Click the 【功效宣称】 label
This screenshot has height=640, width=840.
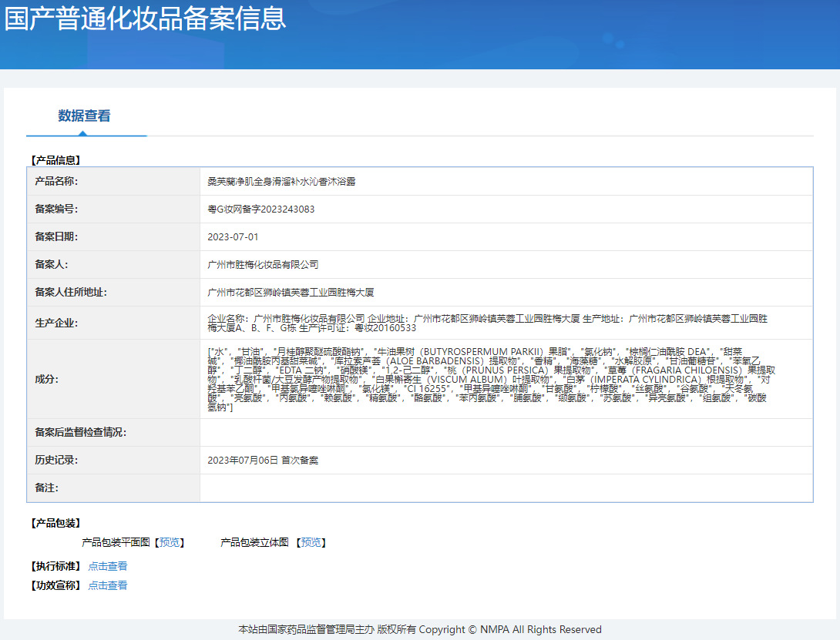(x=55, y=585)
